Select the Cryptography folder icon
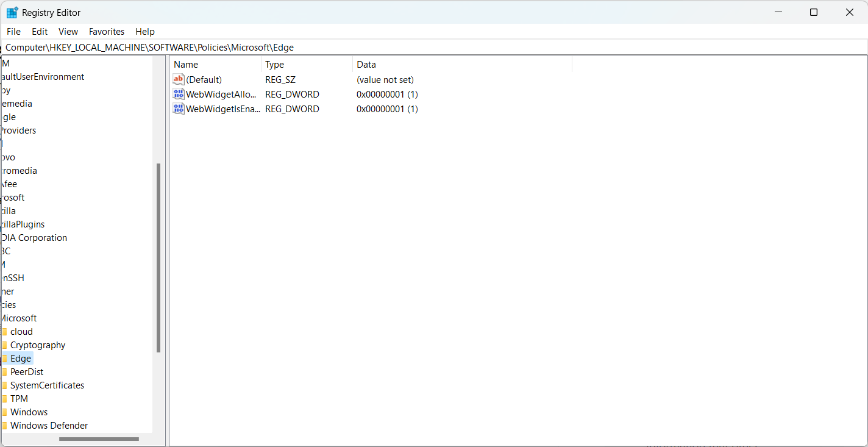 pos(4,345)
